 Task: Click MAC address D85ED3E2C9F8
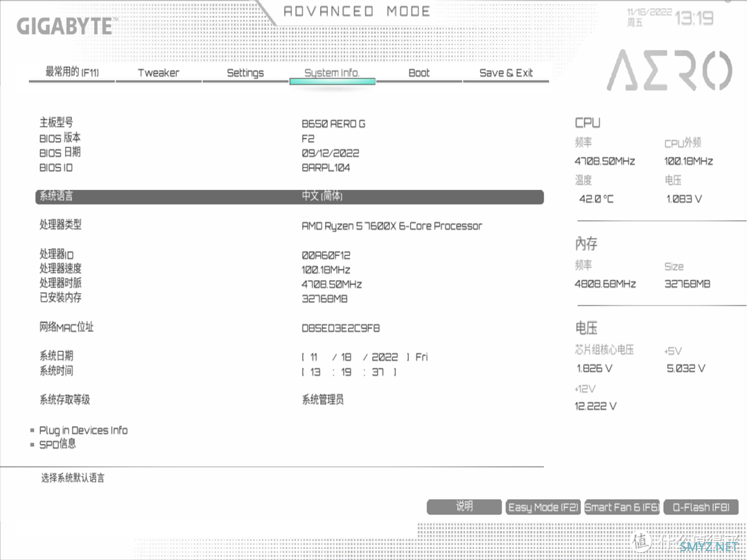(340, 328)
